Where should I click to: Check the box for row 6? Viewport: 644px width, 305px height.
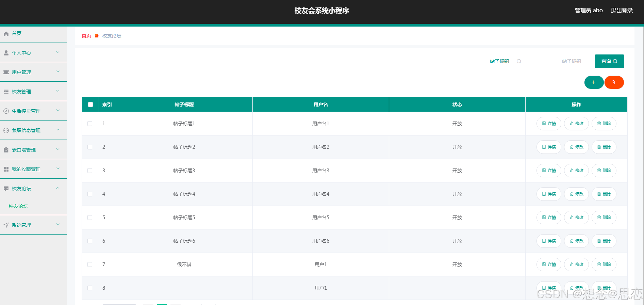click(x=90, y=241)
